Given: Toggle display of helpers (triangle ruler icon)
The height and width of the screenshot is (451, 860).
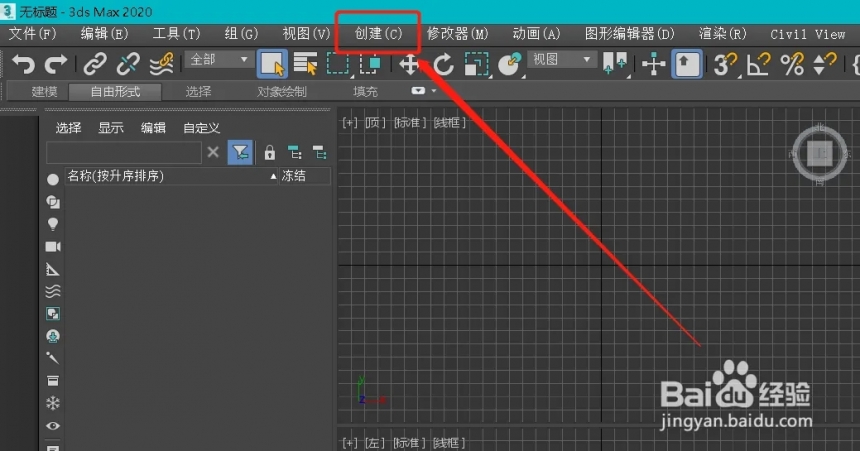Looking at the screenshot, I should [53, 269].
